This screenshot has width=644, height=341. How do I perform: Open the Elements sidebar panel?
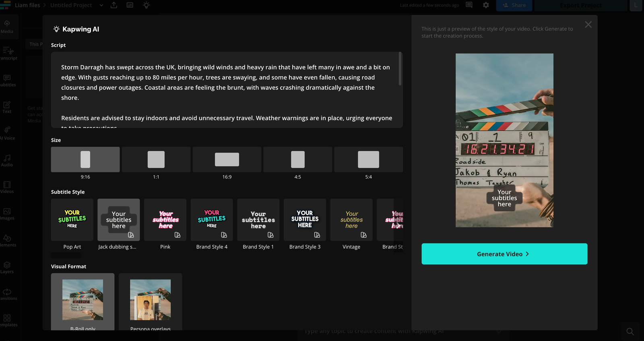(7, 240)
